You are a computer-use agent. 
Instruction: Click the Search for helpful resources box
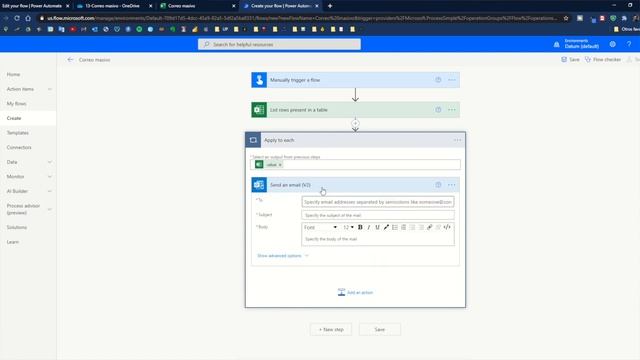pyautogui.click(x=279, y=44)
